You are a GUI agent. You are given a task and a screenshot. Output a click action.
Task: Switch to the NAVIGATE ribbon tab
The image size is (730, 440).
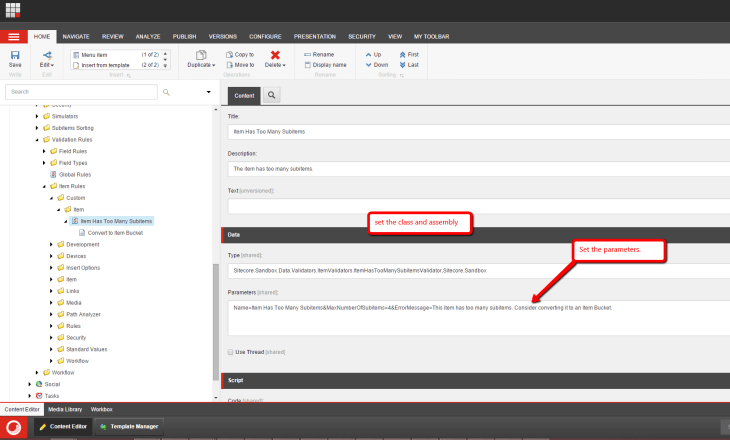click(x=76, y=37)
